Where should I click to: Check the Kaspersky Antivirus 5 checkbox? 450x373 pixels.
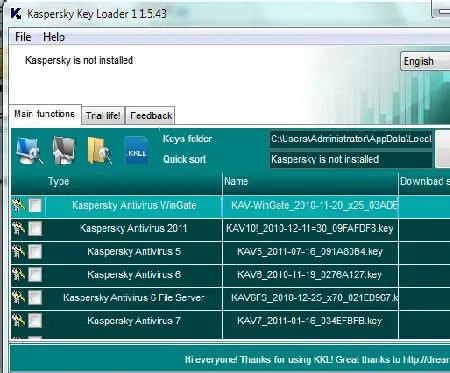(x=35, y=251)
